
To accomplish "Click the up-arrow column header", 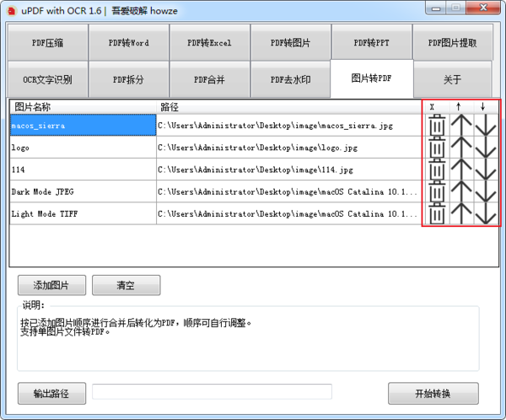I will [462, 107].
